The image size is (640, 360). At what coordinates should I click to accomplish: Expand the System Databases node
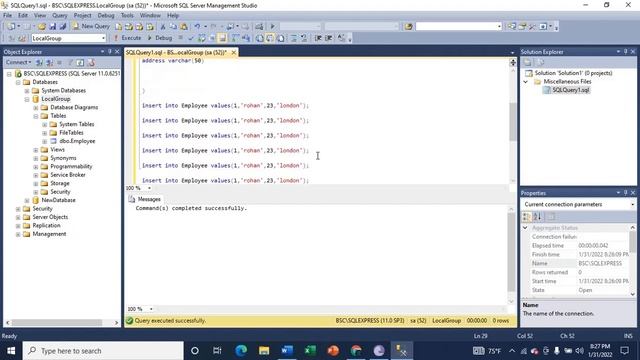27,91
